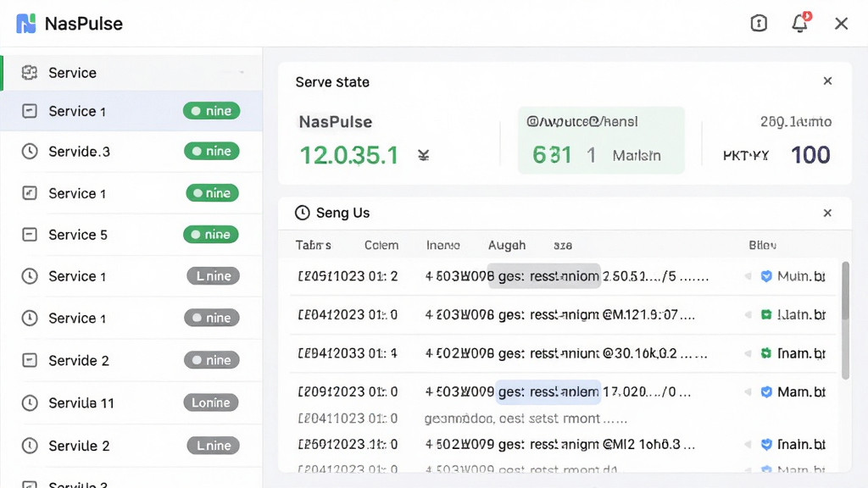Click the scrollbar in the Seng Us list

pos(845,321)
